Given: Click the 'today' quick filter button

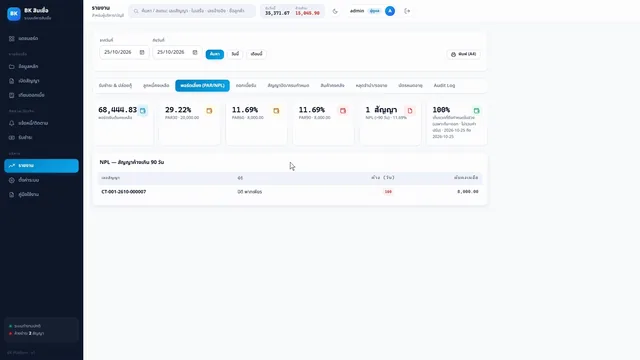Looking at the screenshot, I should [x=235, y=54].
